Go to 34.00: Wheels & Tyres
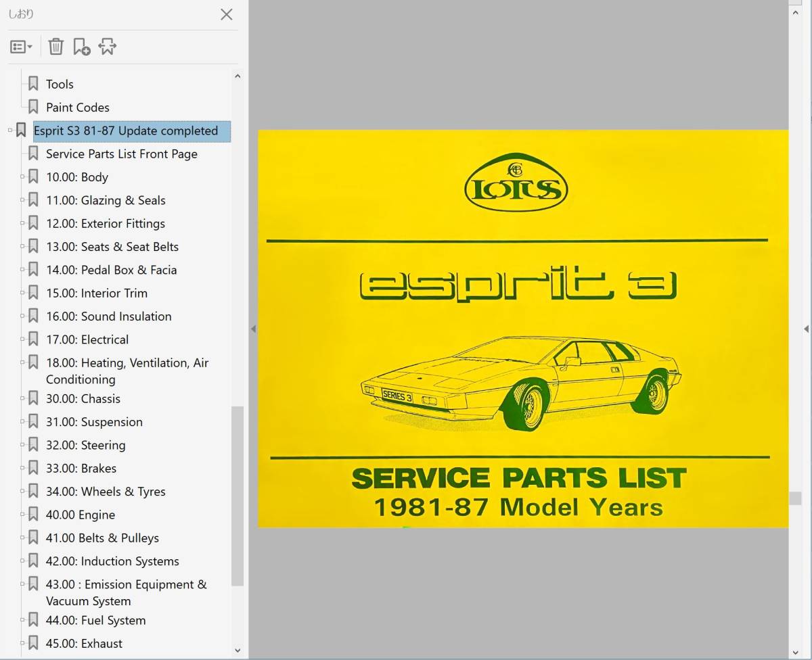Screen dimensions: 812x660 click(106, 492)
